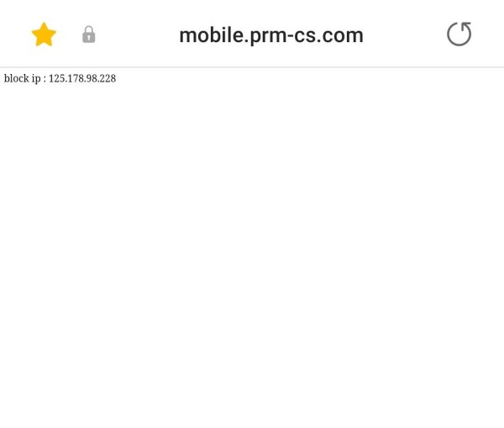
Task: Reload the page with the refresh icon
Action: point(459,34)
